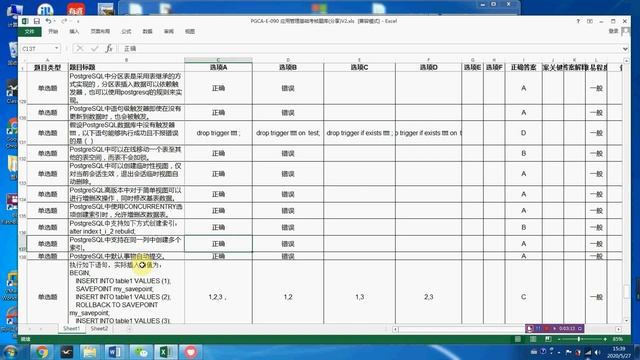Confirm the entry with the checkmark icon

(x=94, y=49)
